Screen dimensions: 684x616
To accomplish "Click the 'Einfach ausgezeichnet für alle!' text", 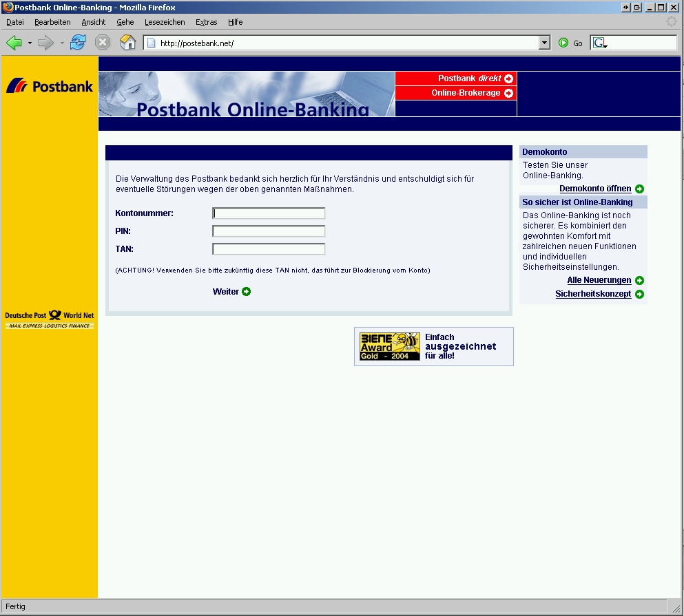I will point(460,347).
